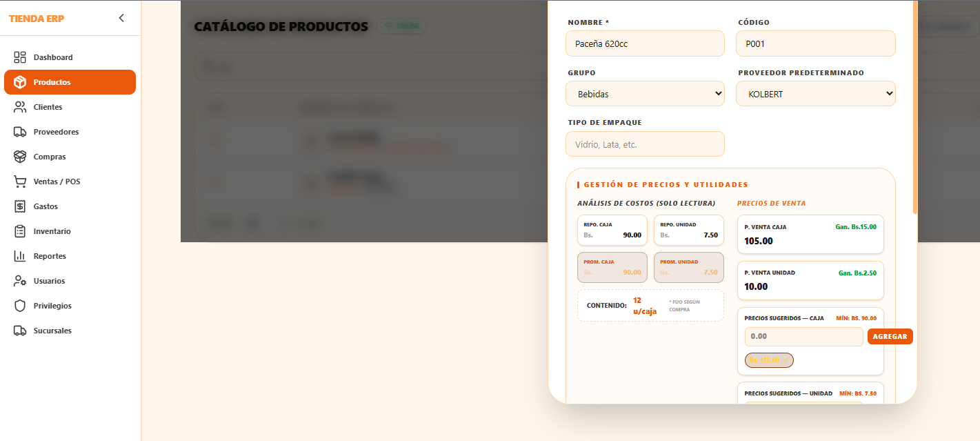Click the Dashboard grid icon
Image resolution: width=980 pixels, height=441 pixels.
point(20,57)
